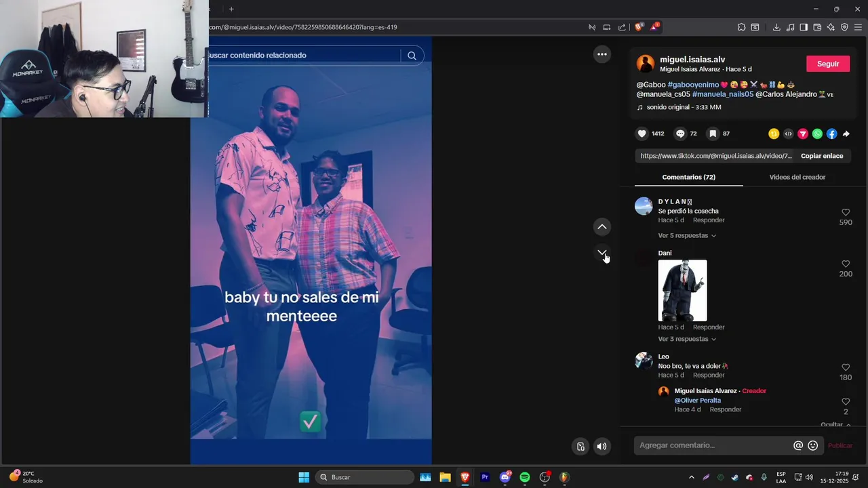Image resolution: width=868 pixels, height=488 pixels.
Task: Open the browser extensions puzzle icon
Action: [x=741, y=27]
